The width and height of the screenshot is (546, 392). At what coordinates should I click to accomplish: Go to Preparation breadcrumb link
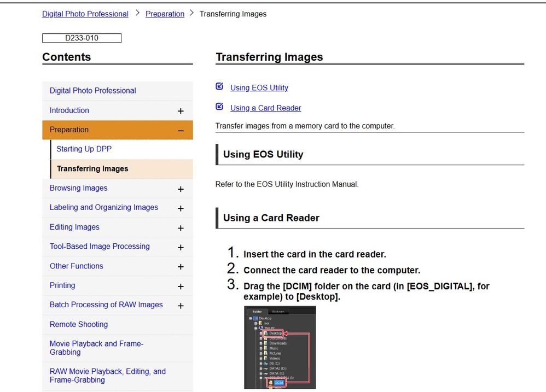click(x=165, y=14)
